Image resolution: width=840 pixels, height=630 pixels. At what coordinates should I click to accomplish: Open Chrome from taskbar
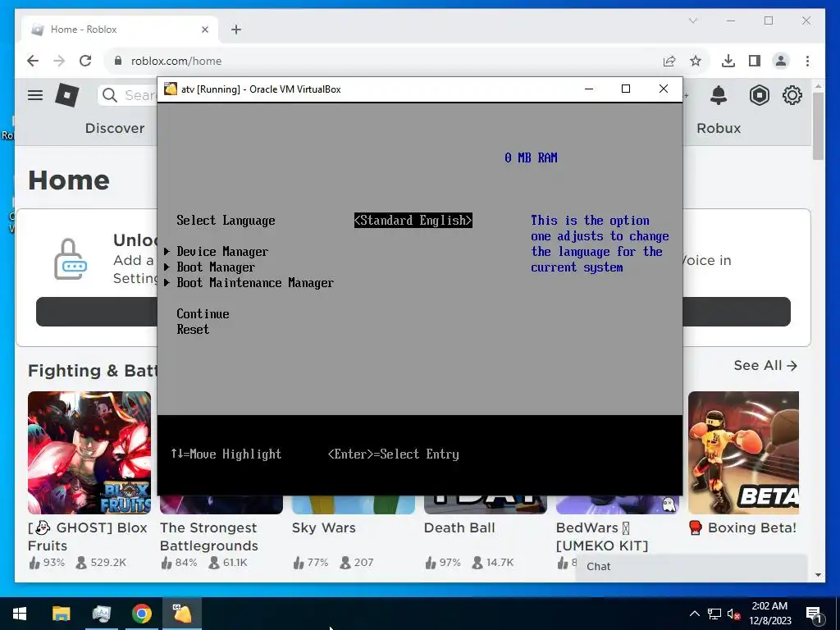tap(141, 614)
